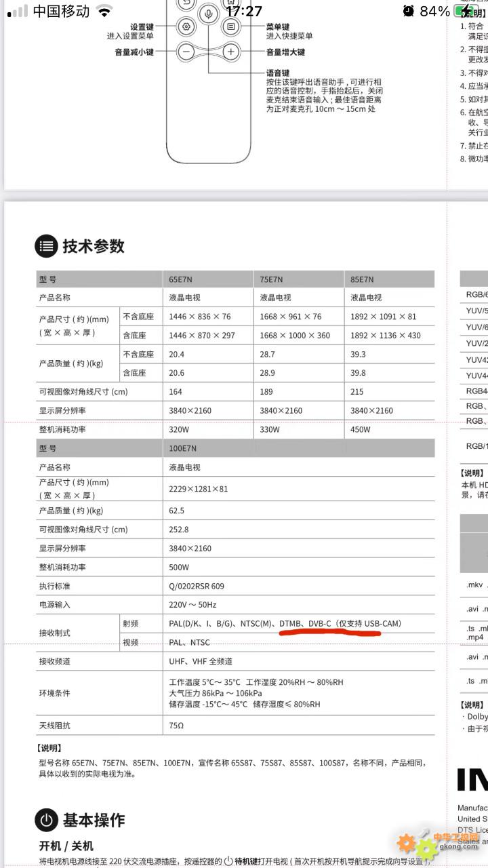Tap the power icon beside 基本操作
Image resolution: width=488 pixels, height=868 pixels.
coord(47,820)
